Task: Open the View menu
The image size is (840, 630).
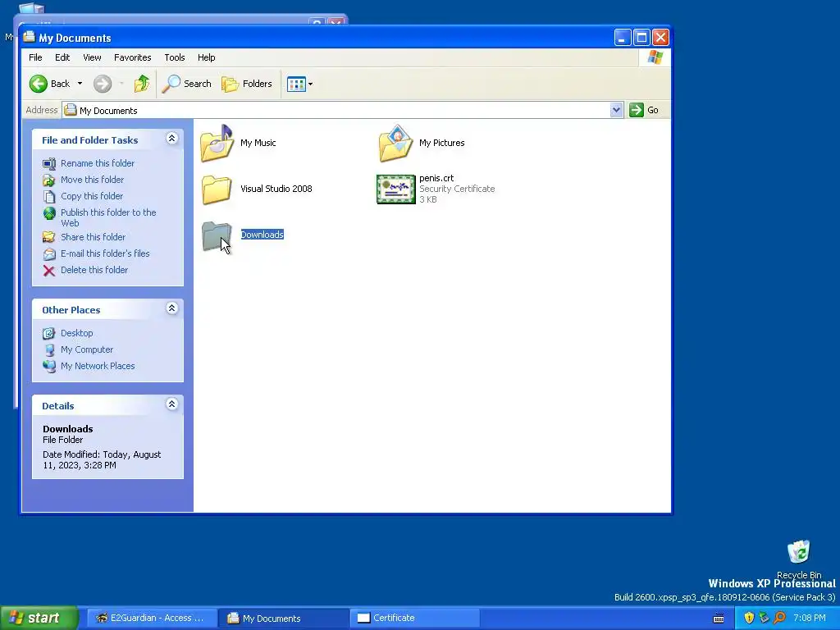Action: pos(92,57)
